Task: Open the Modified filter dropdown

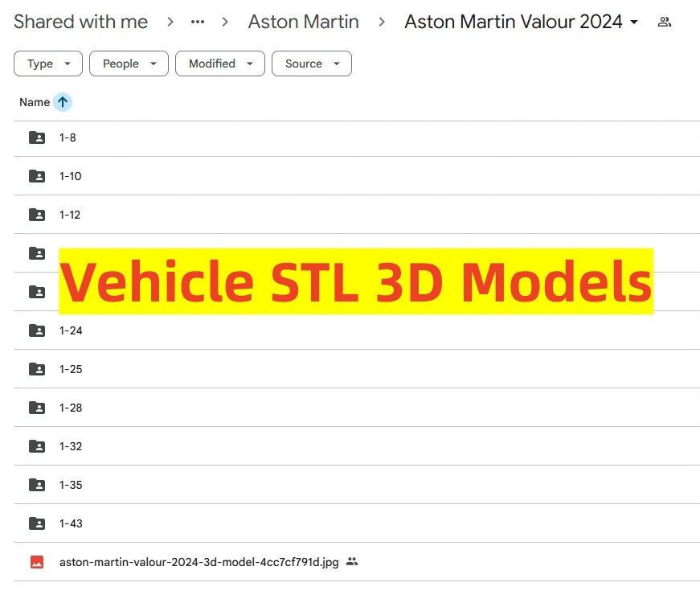Action: 220,64
